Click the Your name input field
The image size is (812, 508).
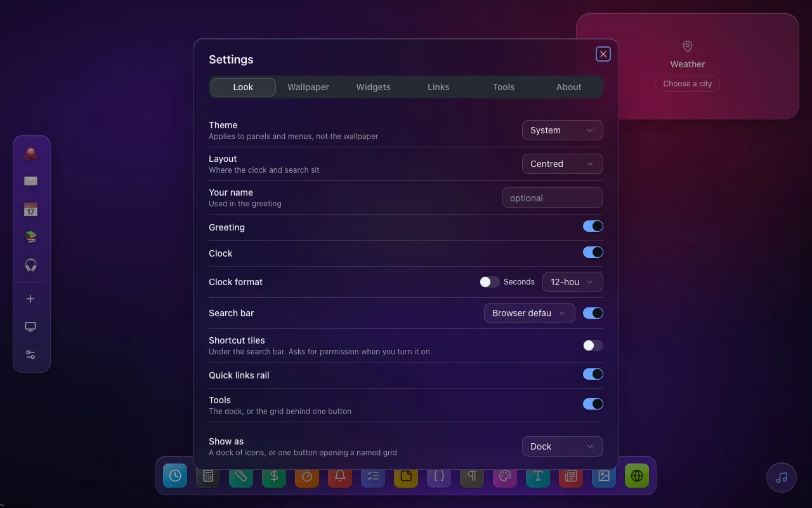click(x=553, y=197)
